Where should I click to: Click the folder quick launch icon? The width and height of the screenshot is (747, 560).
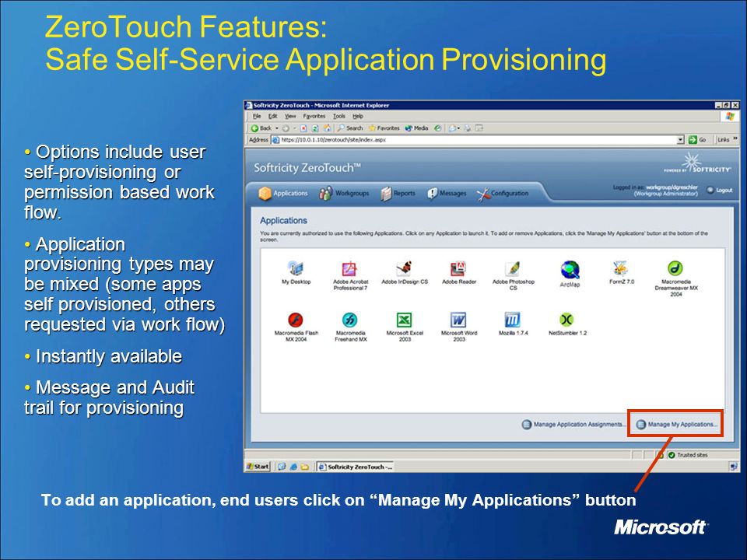[x=305, y=467]
